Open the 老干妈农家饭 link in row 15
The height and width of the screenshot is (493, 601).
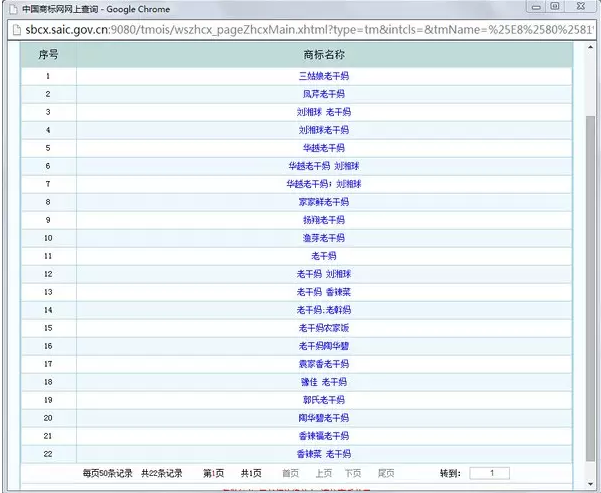pyautogui.click(x=323, y=328)
